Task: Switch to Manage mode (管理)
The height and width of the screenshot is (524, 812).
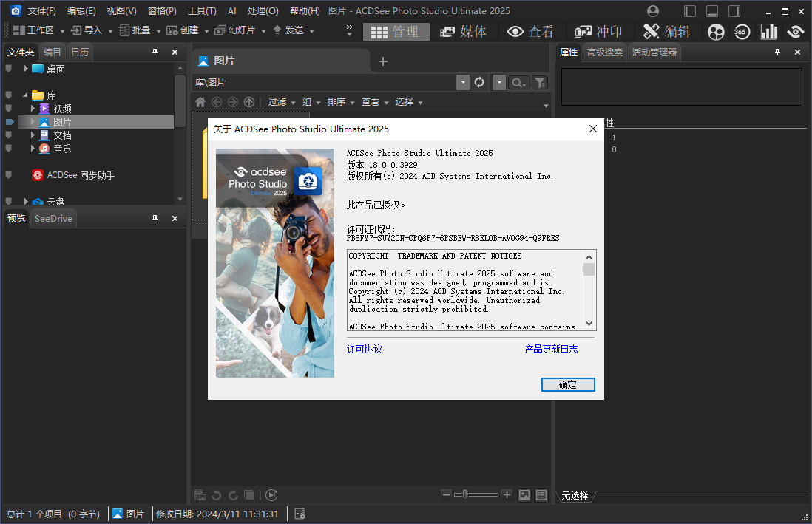Action: point(395,31)
